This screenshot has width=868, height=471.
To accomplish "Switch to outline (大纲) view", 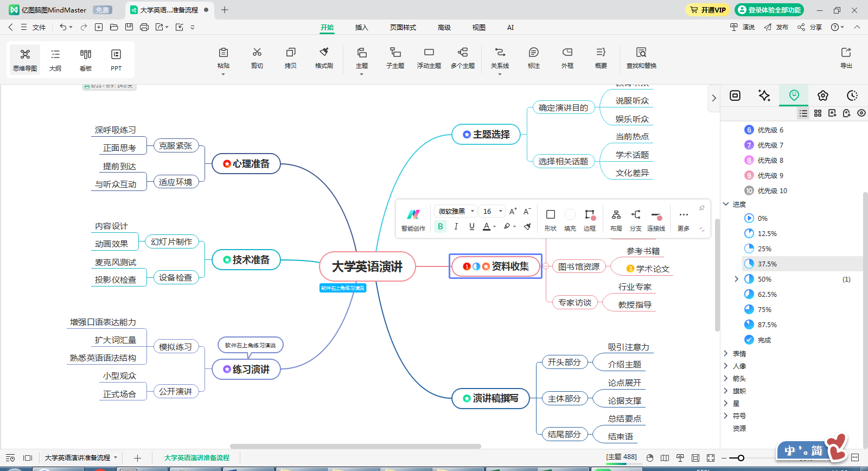I will 55,60.
